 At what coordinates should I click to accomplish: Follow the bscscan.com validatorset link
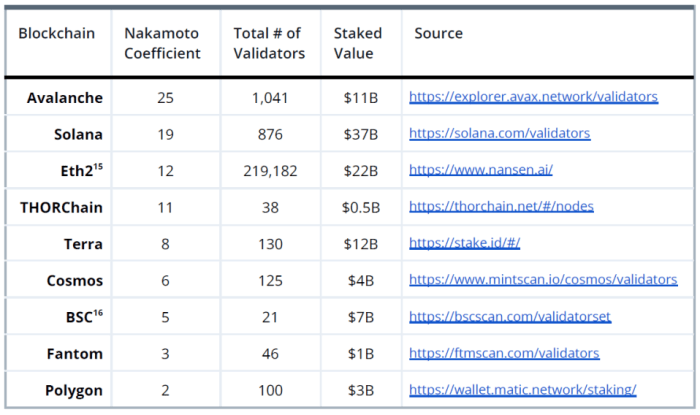pos(510,317)
